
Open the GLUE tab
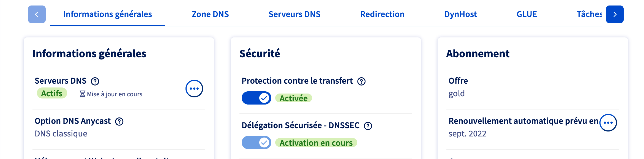(x=527, y=14)
